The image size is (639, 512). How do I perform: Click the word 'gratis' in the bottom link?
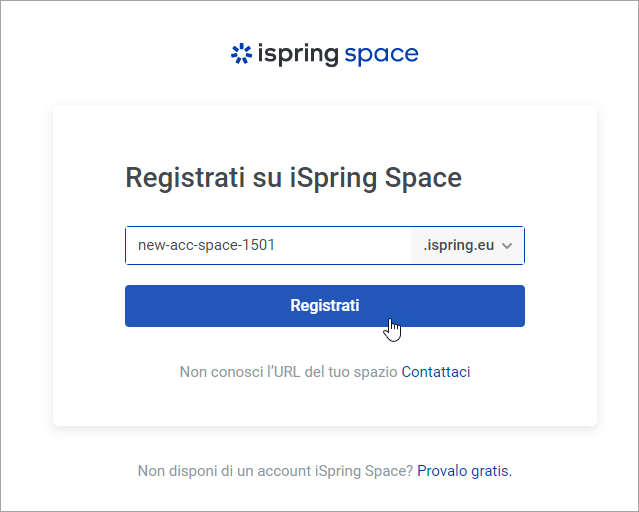click(x=490, y=470)
